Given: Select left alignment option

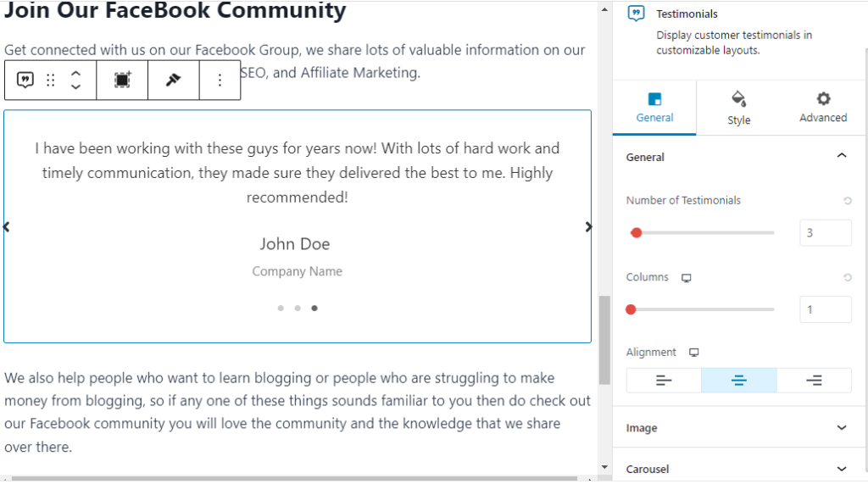Looking at the screenshot, I should coord(664,381).
